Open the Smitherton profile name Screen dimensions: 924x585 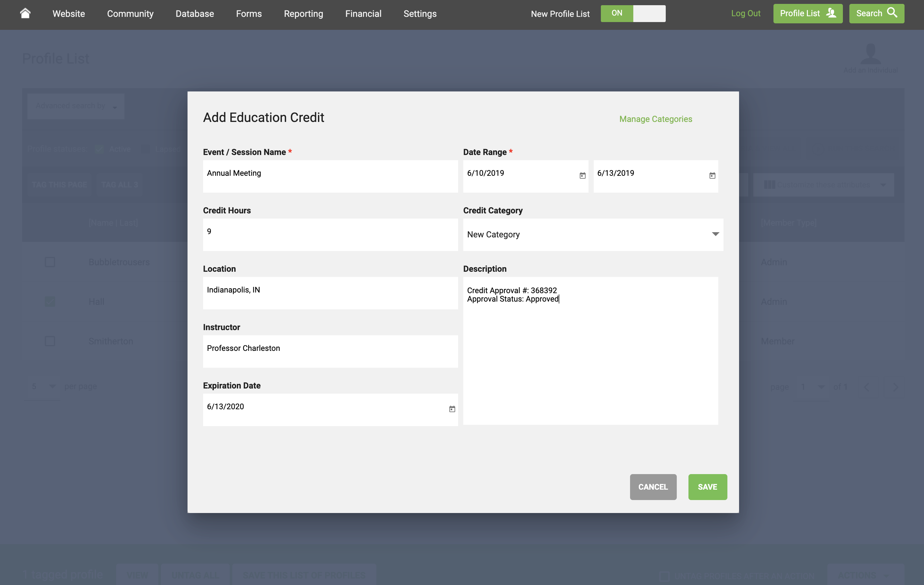[111, 341]
